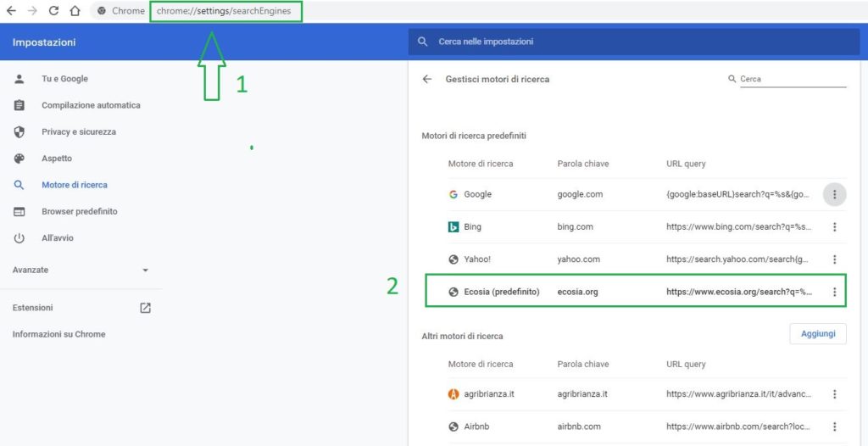Open Browser predefinito section

[x=81, y=212]
